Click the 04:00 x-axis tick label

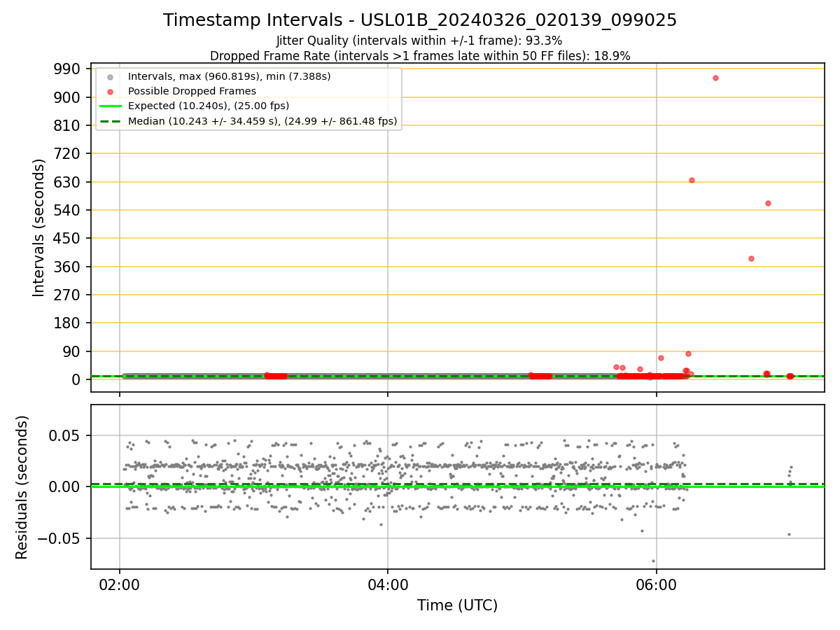(388, 585)
